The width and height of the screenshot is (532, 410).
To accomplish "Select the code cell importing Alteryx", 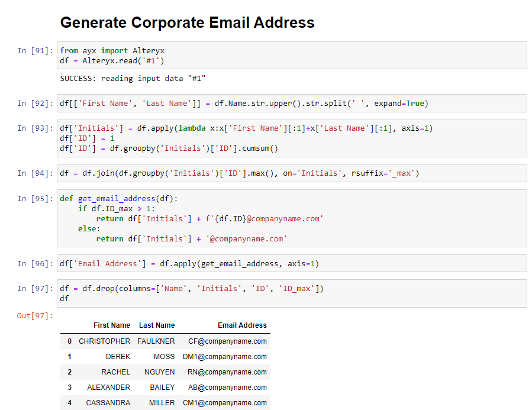I will (x=237, y=56).
